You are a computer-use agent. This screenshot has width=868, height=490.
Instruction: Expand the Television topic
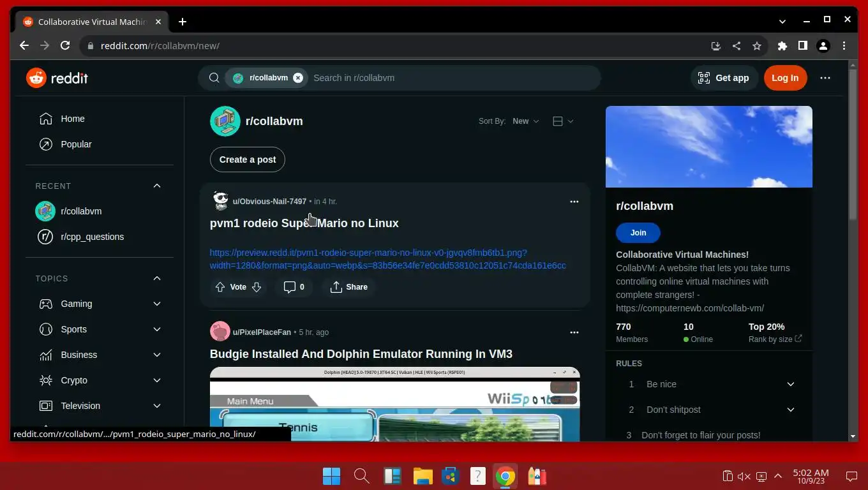pyautogui.click(x=157, y=406)
